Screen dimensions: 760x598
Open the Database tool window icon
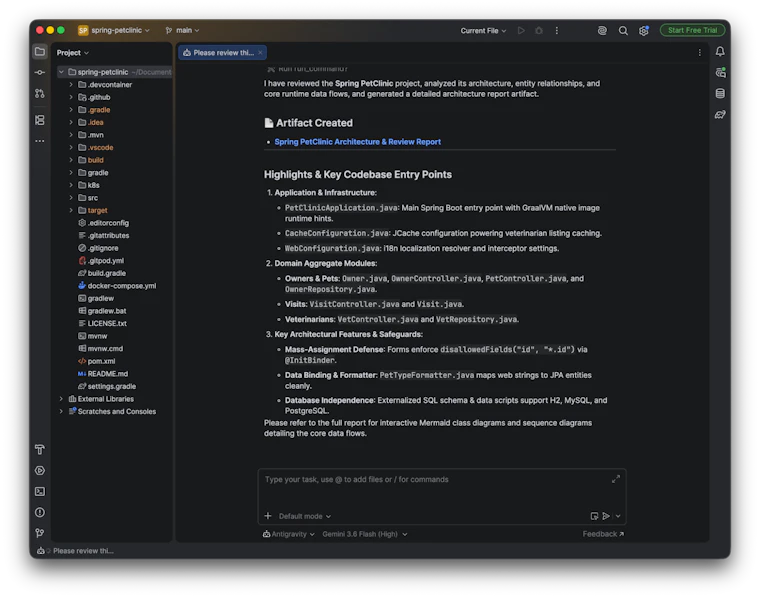720,94
